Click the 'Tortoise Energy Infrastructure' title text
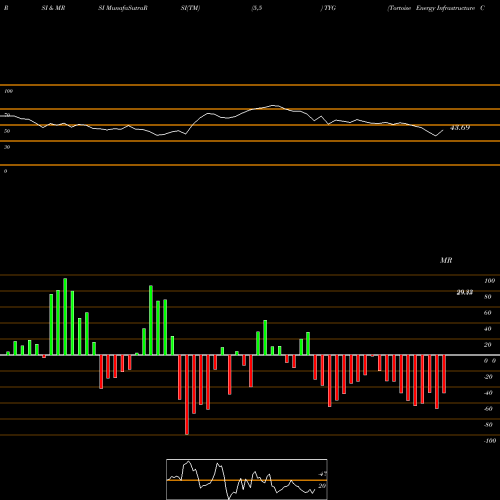This screenshot has height=500, width=500. click(432, 8)
